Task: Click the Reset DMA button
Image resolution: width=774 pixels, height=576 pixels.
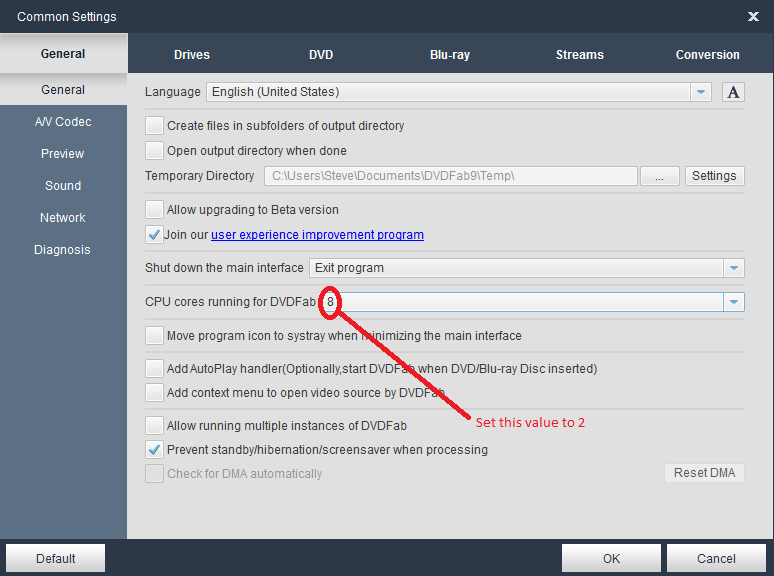Action: (x=704, y=473)
